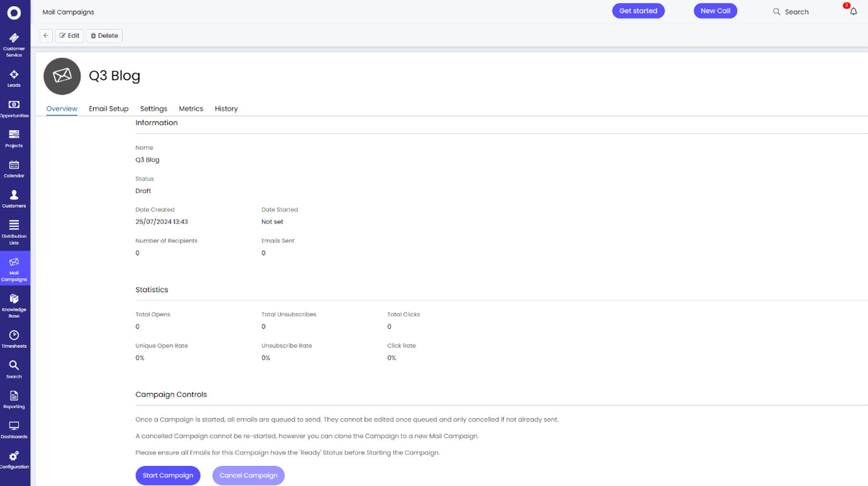Open Dashboards in the sidebar

click(14, 429)
